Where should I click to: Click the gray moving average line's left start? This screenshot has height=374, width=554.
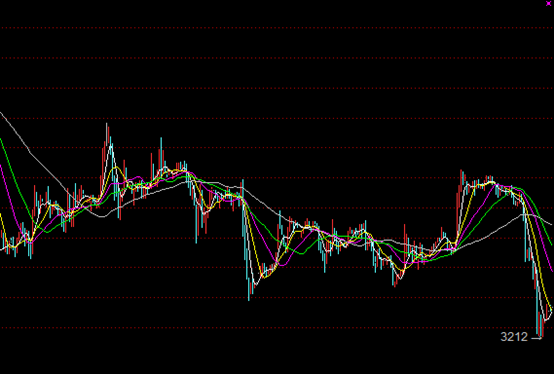coord(1,113)
